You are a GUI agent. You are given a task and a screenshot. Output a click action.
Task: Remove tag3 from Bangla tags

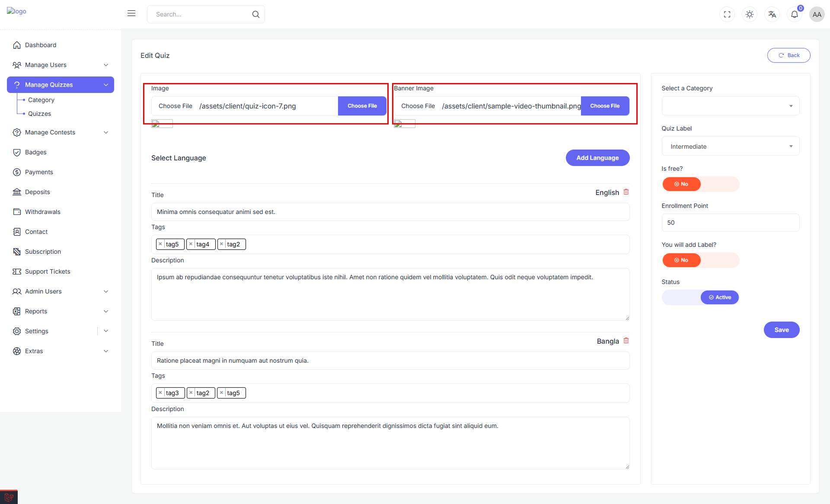[160, 393]
